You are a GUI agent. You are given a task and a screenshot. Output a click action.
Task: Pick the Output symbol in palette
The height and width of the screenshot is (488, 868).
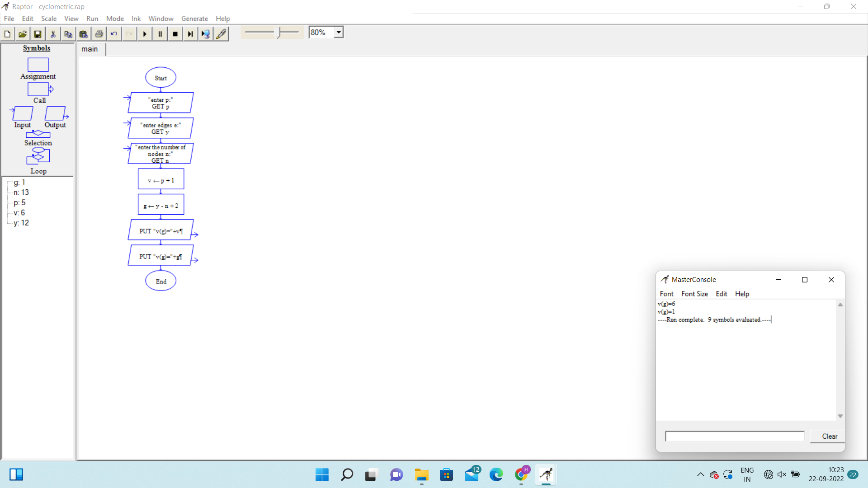(56, 113)
